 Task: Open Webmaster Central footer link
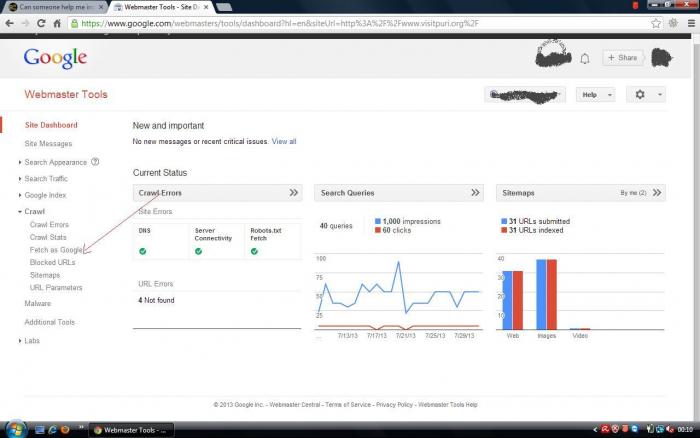coord(295,405)
